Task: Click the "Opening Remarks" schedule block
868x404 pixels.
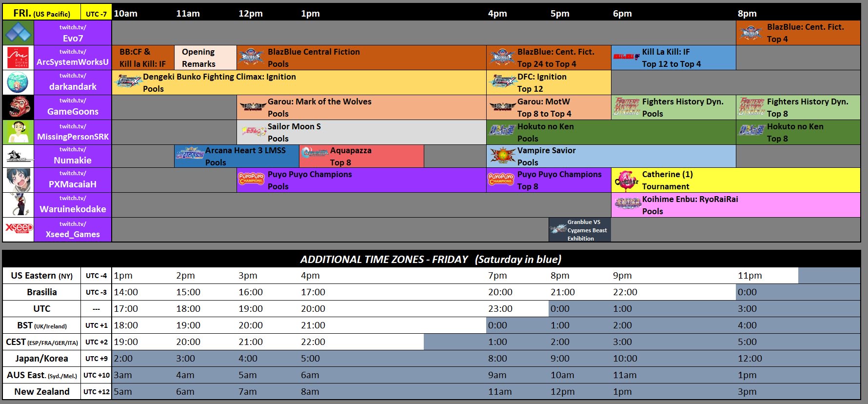Action: tap(205, 58)
